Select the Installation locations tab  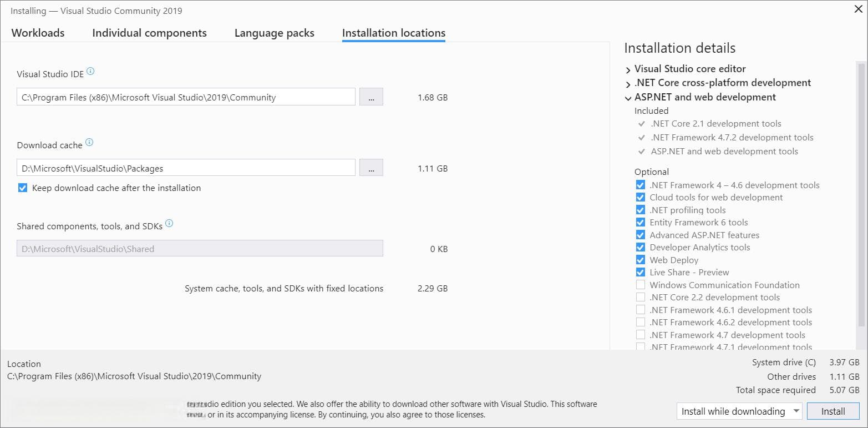coord(394,33)
